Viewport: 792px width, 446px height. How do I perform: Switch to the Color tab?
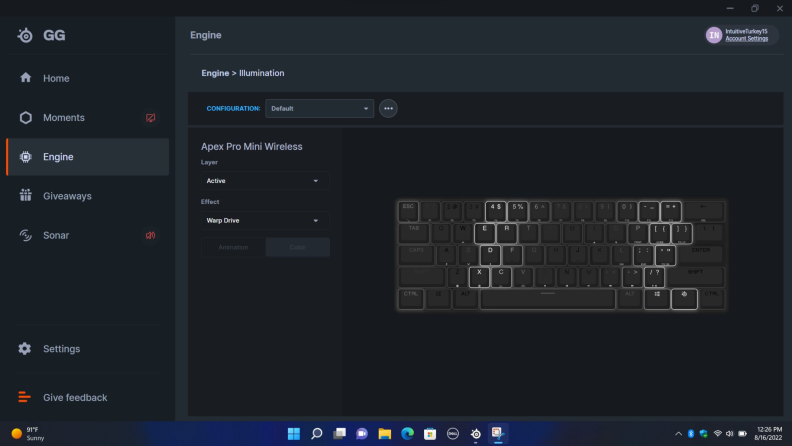click(298, 247)
